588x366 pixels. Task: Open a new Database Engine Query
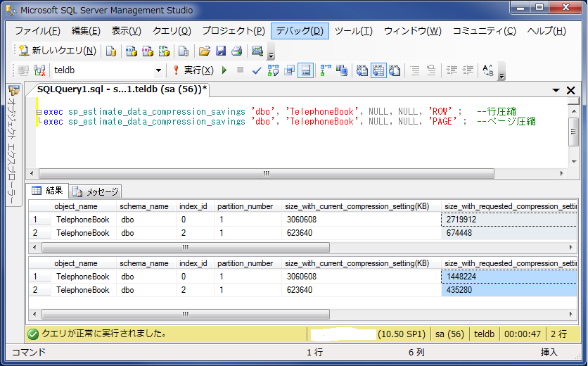coord(111,51)
